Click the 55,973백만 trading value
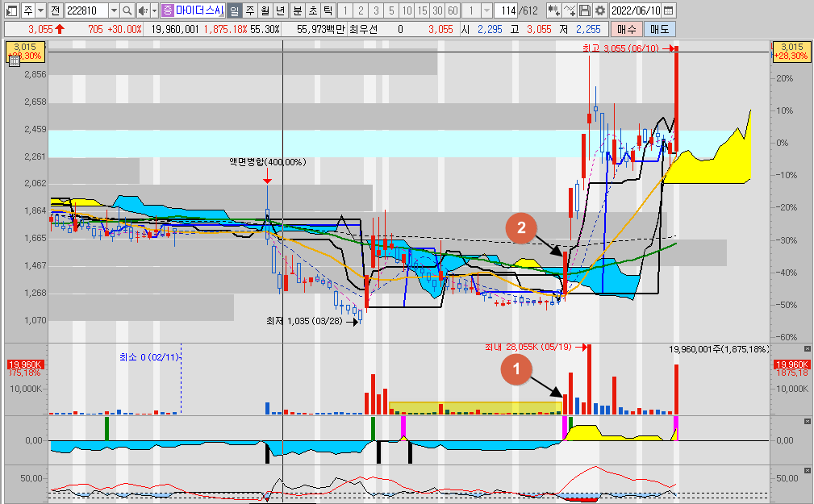Screen dimensions: 814x504 (321, 30)
